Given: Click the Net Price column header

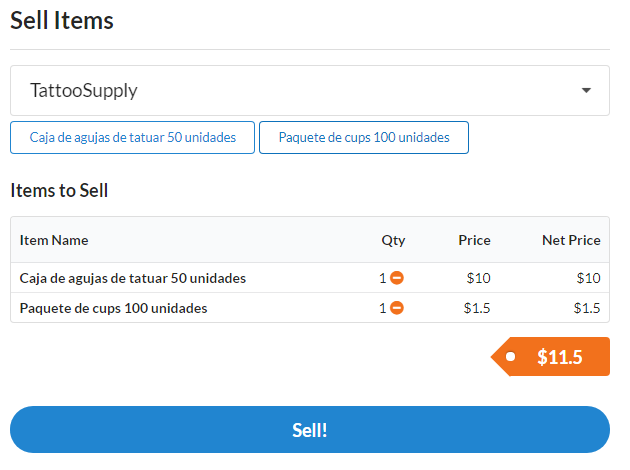Looking at the screenshot, I should [x=571, y=240].
